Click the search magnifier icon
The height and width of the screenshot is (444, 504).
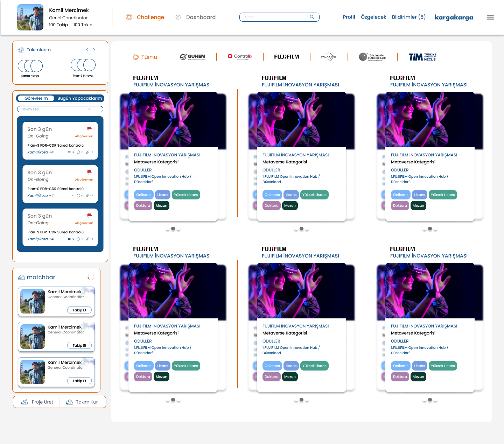click(x=312, y=17)
